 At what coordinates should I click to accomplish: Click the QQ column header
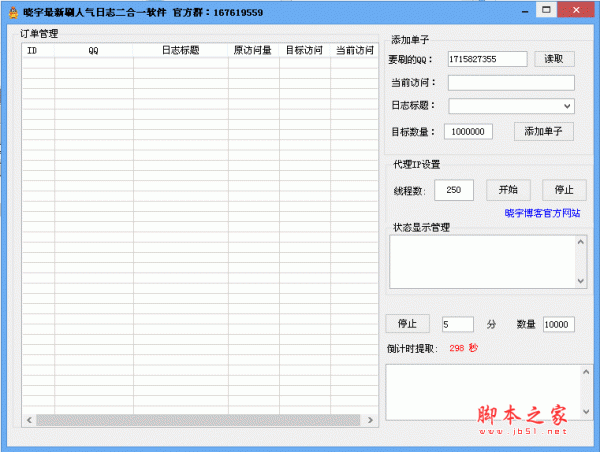[94, 51]
